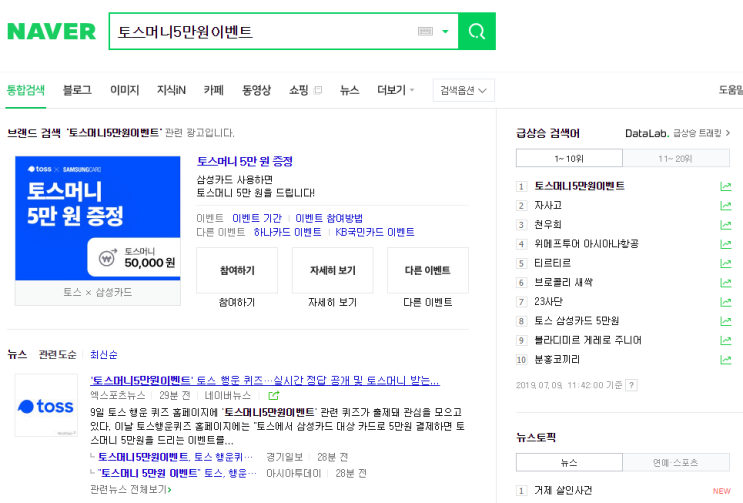Viewport: 743px width, 503px height.
Task: Click the open-in-new-window icon beside 네이버뉴스
Action: (x=274, y=395)
